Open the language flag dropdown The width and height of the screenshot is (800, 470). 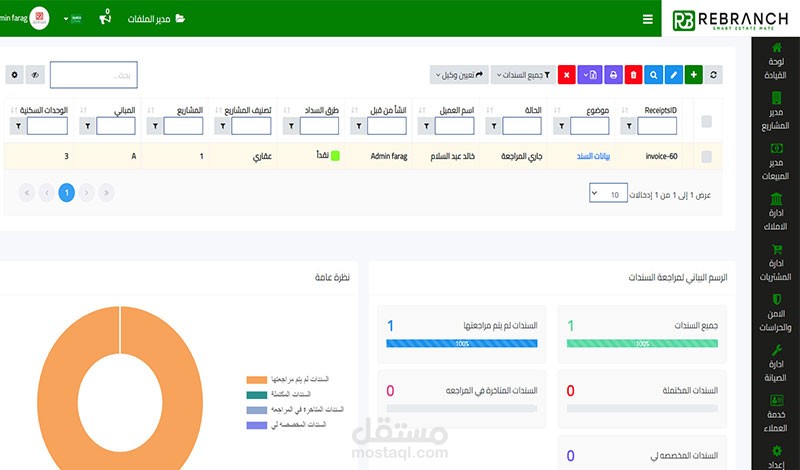73,19
